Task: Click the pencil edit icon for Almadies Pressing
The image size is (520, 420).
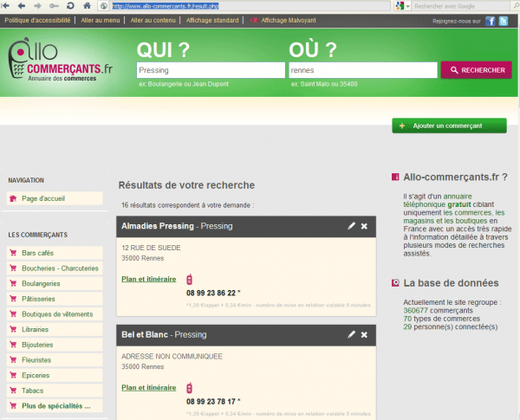Action: (x=351, y=226)
